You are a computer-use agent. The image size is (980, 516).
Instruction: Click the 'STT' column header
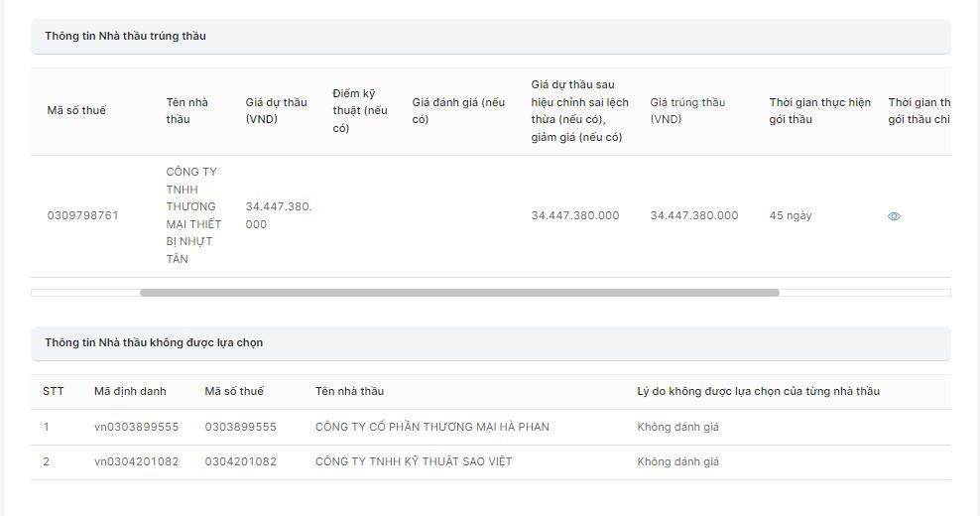54,391
